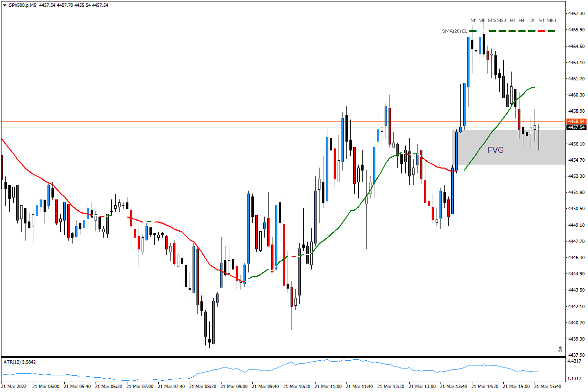Screen dimensions: 588x392
Task: Click the green dash beside SMA(20) CL
Action: tap(472, 30)
